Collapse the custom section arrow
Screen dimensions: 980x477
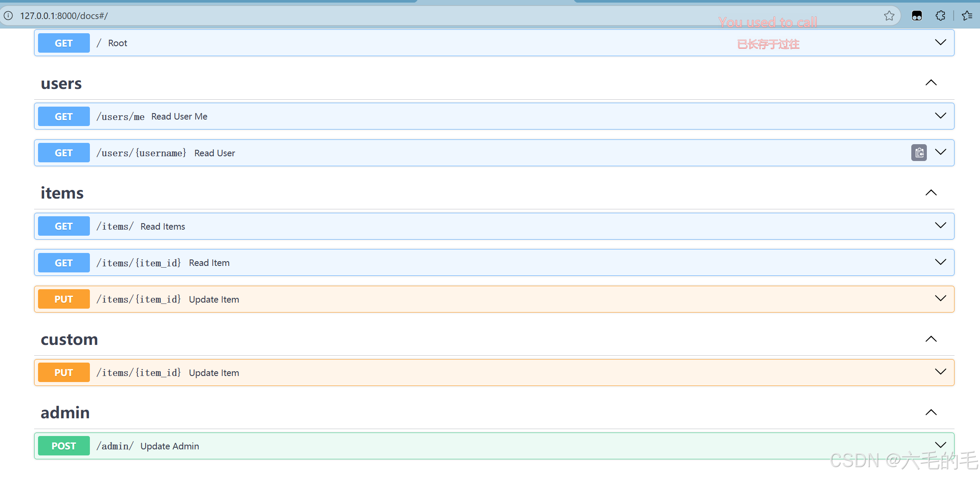(931, 339)
